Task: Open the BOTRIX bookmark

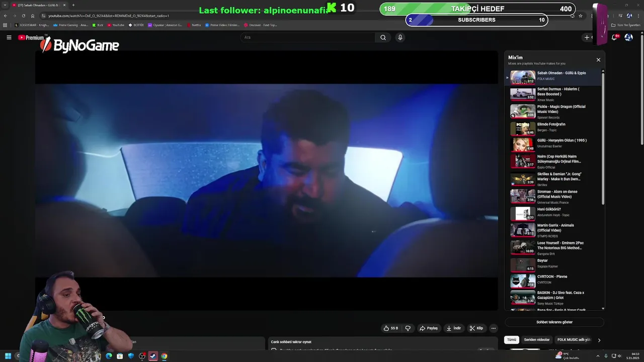Action: (136, 25)
